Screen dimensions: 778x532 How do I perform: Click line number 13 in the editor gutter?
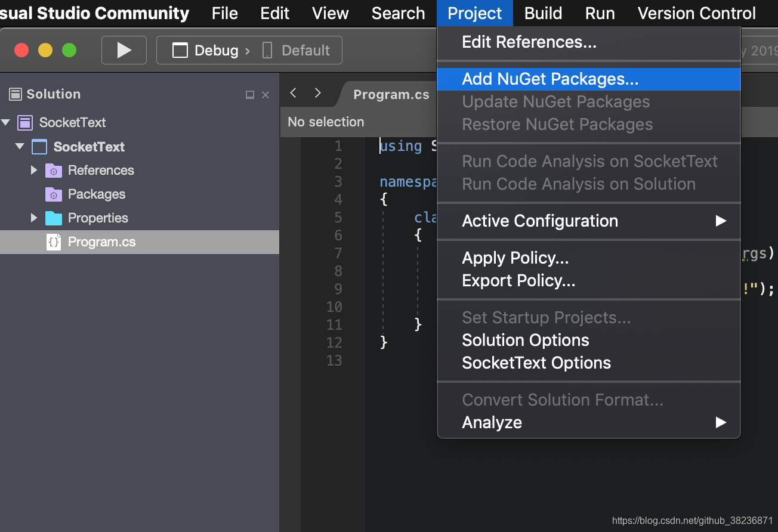point(334,361)
